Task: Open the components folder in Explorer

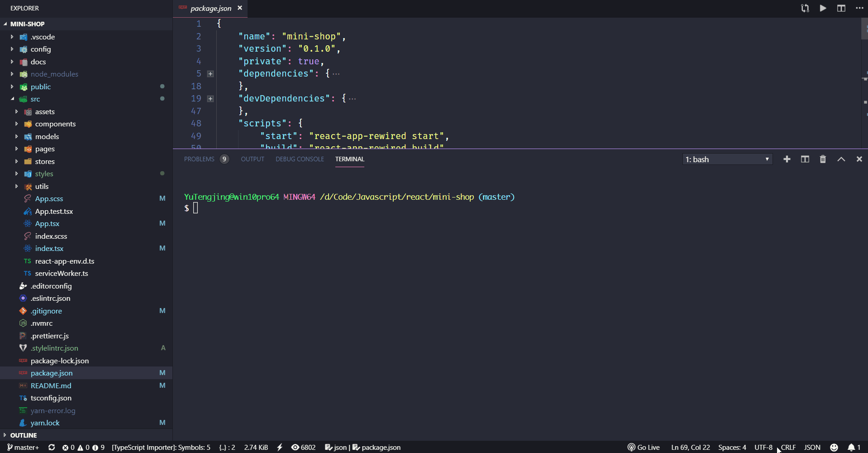Action: tap(56, 124)
